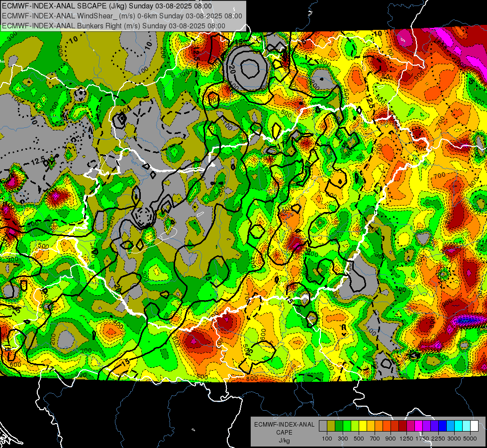Click the SBCAPE Sunday 03-08-2025 title line
The width and height of the screenshot is (487, 448).
pos(107,6)
